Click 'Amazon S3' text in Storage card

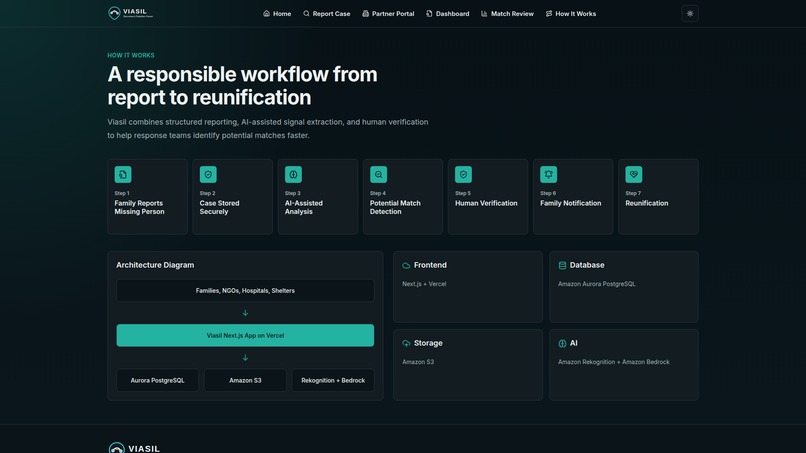coord(418,362)
